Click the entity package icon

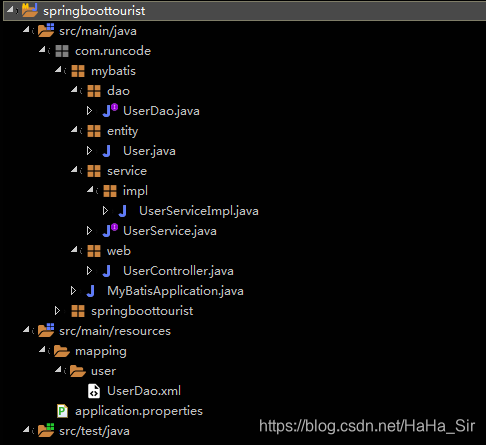tap(94, 131)
